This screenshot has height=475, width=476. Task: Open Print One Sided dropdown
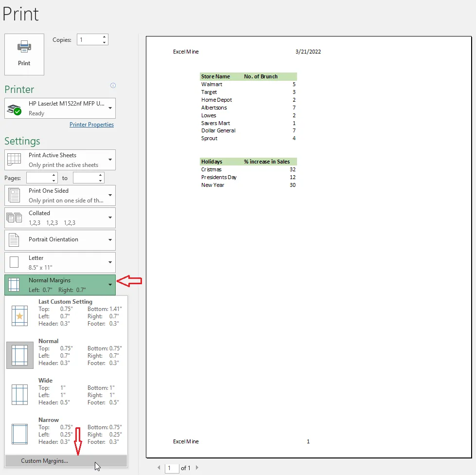point(60,196)
